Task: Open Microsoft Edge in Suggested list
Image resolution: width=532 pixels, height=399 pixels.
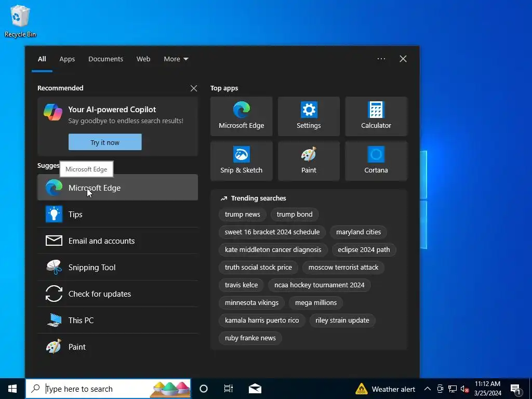Action: pyautogui.click(x=117, y=188)
